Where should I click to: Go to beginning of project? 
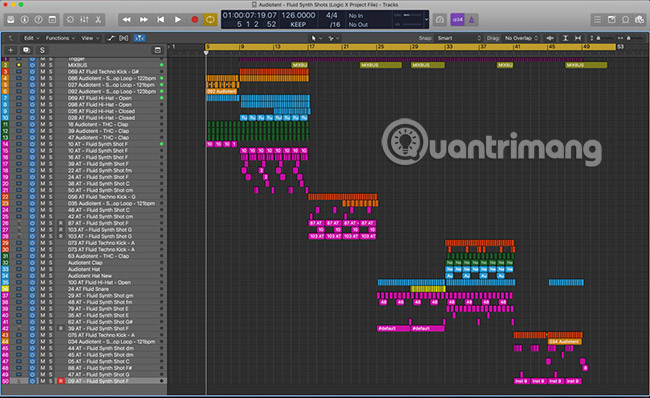click(x=160, y=19)
